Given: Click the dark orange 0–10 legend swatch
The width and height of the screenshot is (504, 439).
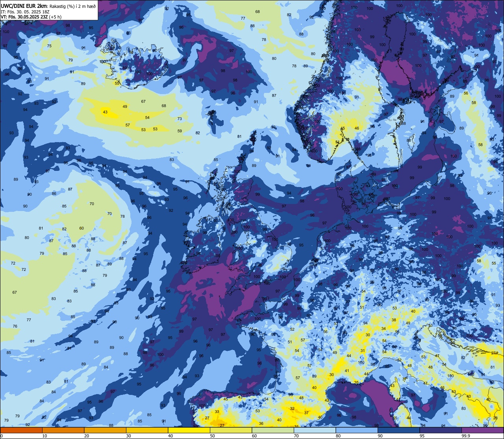Looking at the screenshot, I should 21,430.
